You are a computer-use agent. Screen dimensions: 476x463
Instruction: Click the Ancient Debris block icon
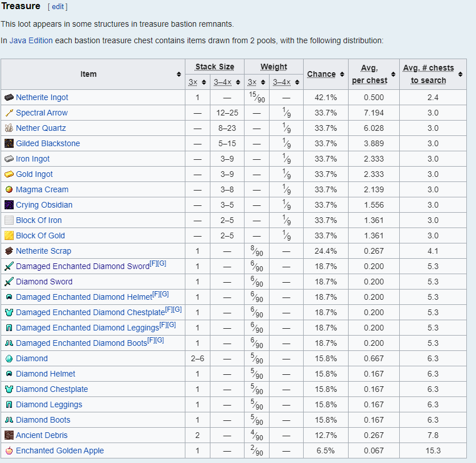click(x=9, y=435)
